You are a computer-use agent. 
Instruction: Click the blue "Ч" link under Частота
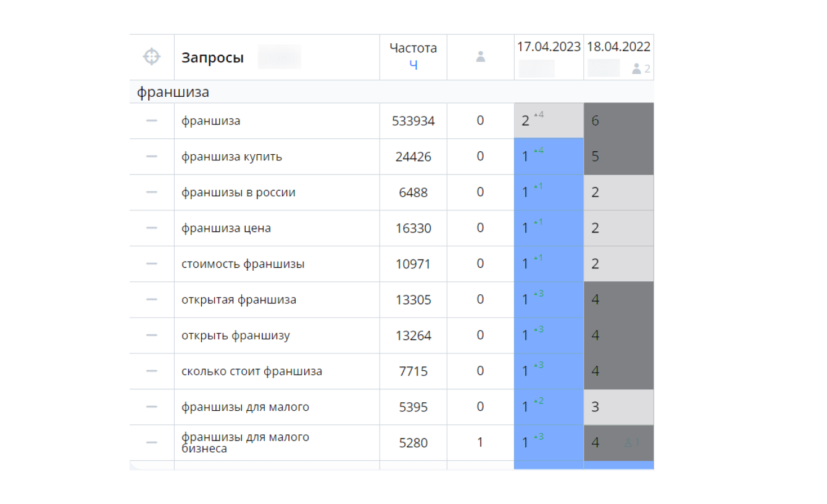[x=413, y=64]
